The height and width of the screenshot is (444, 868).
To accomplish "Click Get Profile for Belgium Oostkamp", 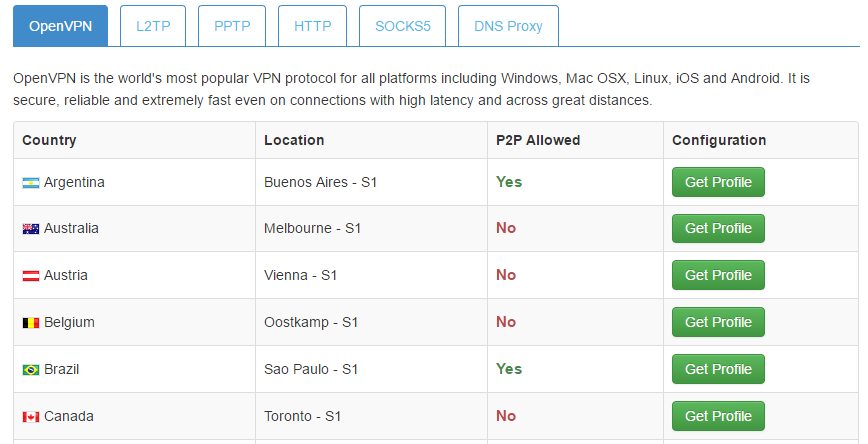I will click(x=718, y=322).
